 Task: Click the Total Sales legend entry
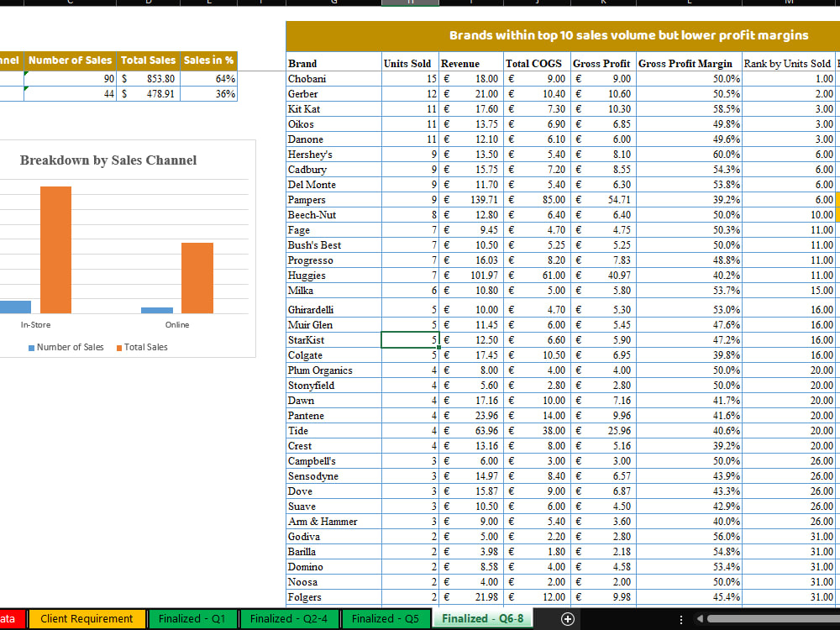pyautogui.click(x=142, y=347)
